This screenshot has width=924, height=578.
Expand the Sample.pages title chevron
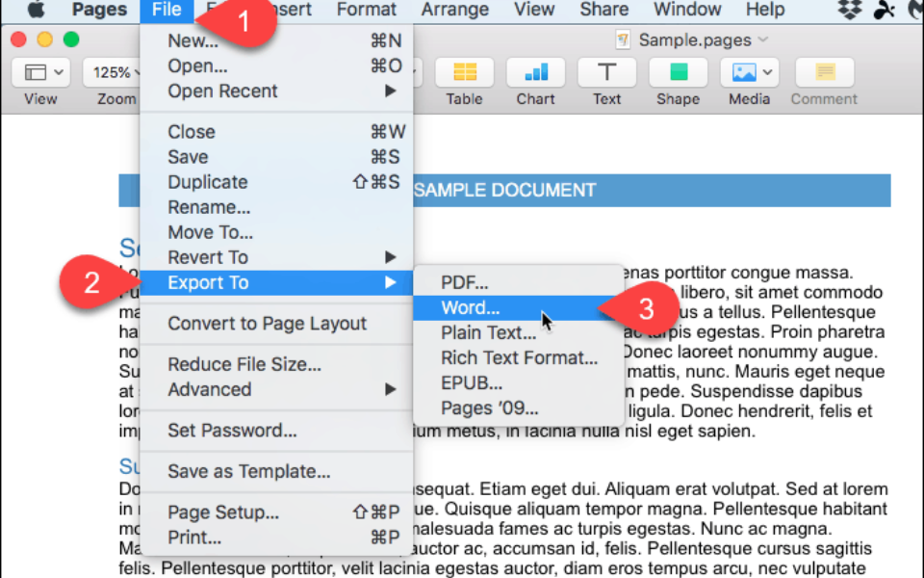(763, 39)
